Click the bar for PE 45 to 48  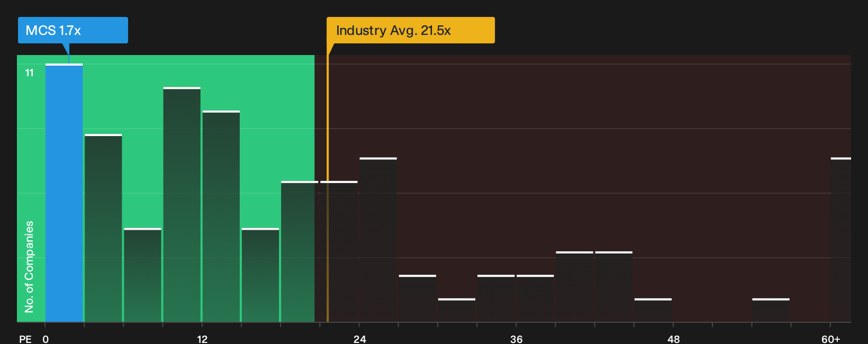coord(653,310)
